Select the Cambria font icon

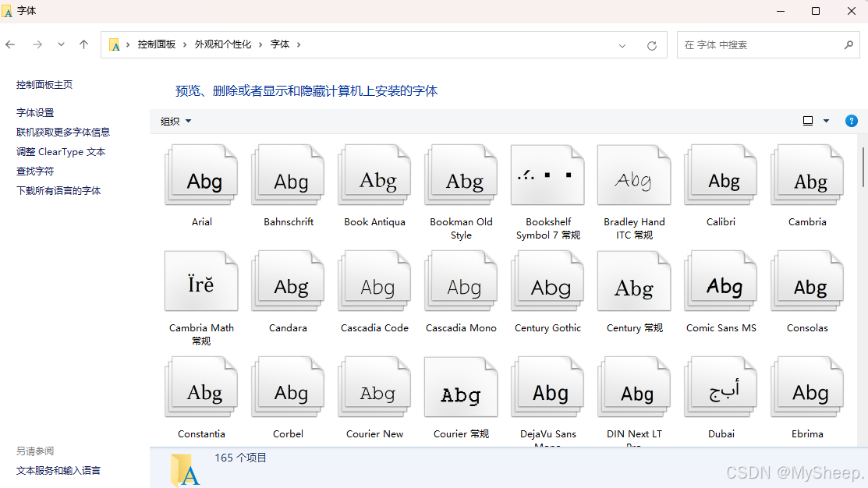pos(807,175)
